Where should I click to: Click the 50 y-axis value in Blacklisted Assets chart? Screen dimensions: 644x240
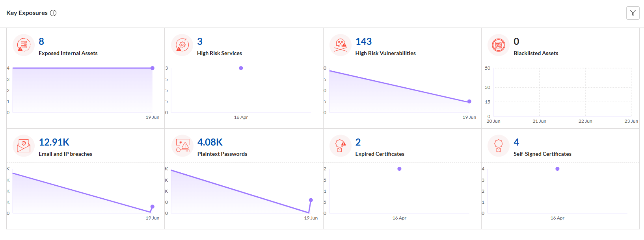[488, 68]
